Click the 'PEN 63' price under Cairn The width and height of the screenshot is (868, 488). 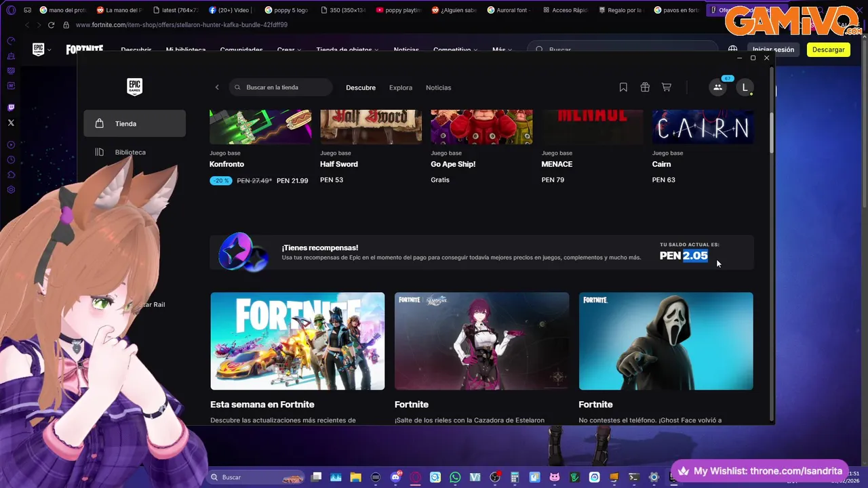(663, 180)
